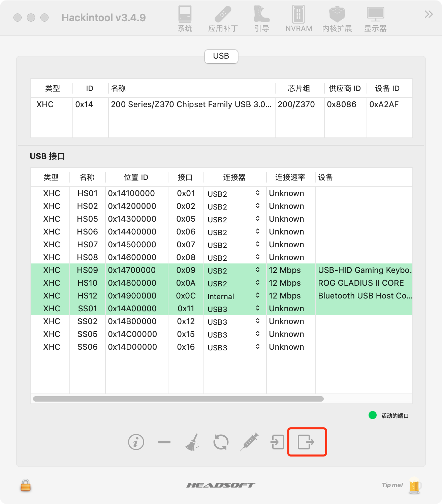
Task: Click the 芯片组 controller column header
Action: pos(299,88)
